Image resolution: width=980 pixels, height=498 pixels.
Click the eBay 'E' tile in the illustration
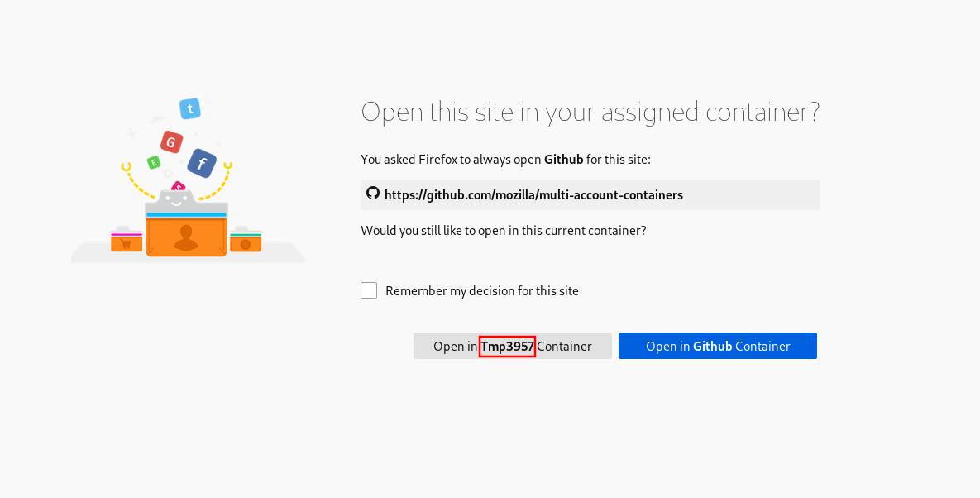[x=153, y=163]
